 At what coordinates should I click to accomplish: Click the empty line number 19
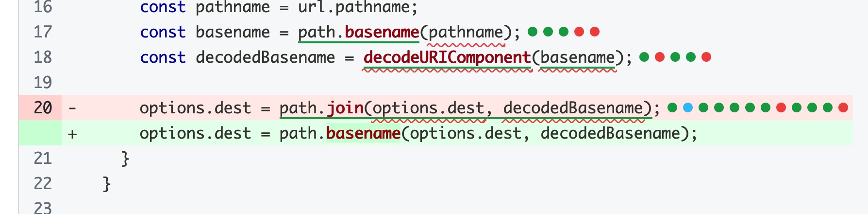click(43, 82)
